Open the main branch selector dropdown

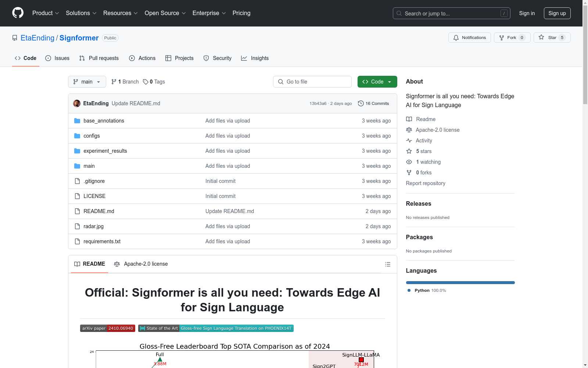pyautogui.click(x=87, y=82)
